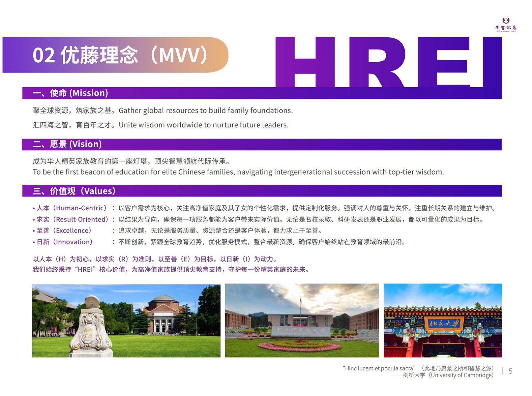The height and width of the screenshot is (396, 532).
Task: Click the page number 5
Action: coord(510,371)
